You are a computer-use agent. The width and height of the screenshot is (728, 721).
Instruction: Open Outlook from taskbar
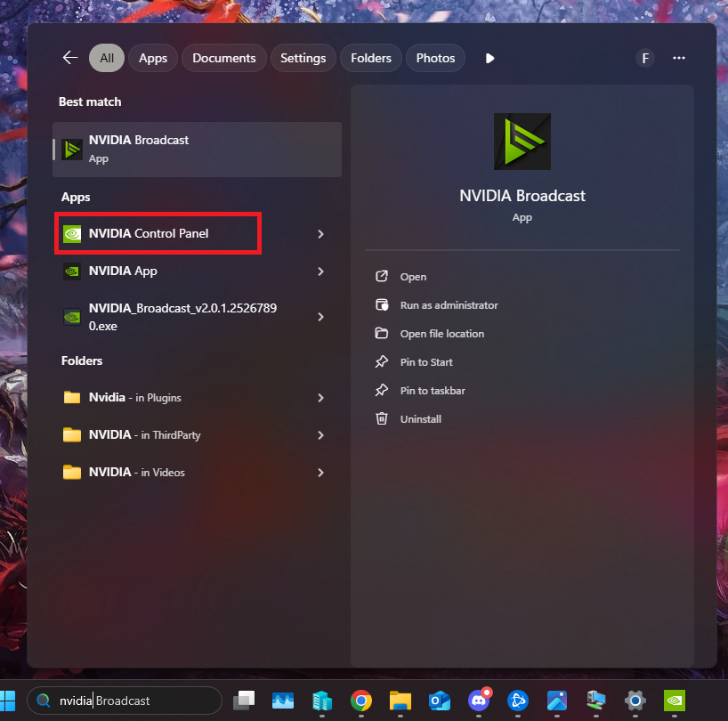click(x=440, y=701)
